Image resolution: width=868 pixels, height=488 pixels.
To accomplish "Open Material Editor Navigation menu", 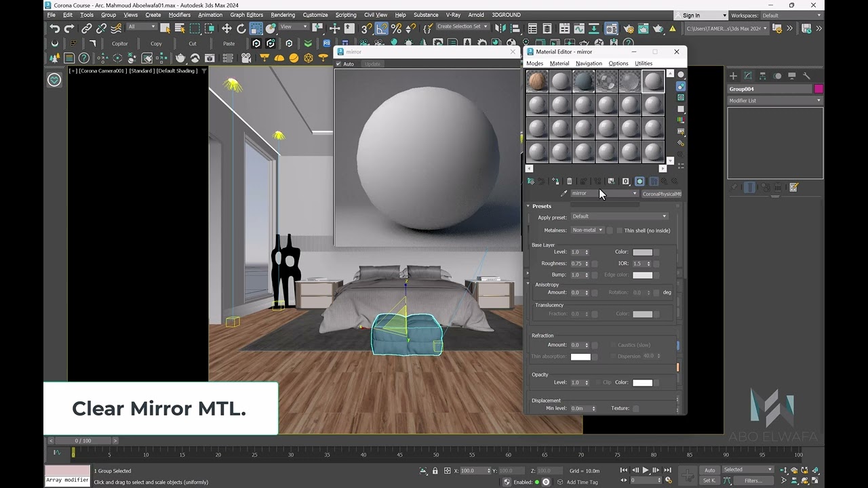I will [589, 64].
